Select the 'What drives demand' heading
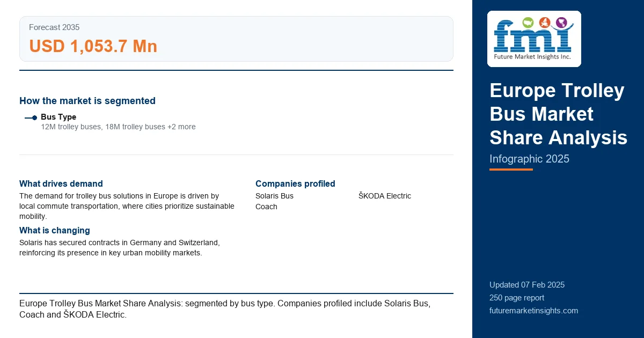The image size is (644, 338). (x=61, y=183)
